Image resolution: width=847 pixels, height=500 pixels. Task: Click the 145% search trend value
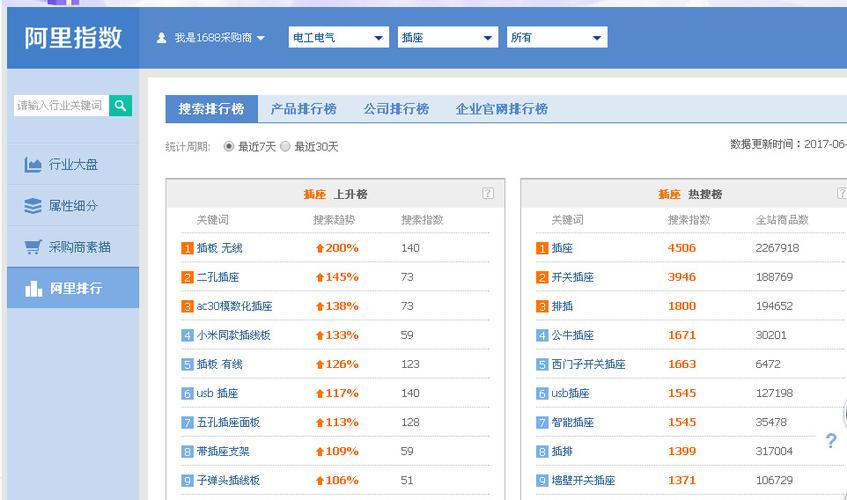342,278
